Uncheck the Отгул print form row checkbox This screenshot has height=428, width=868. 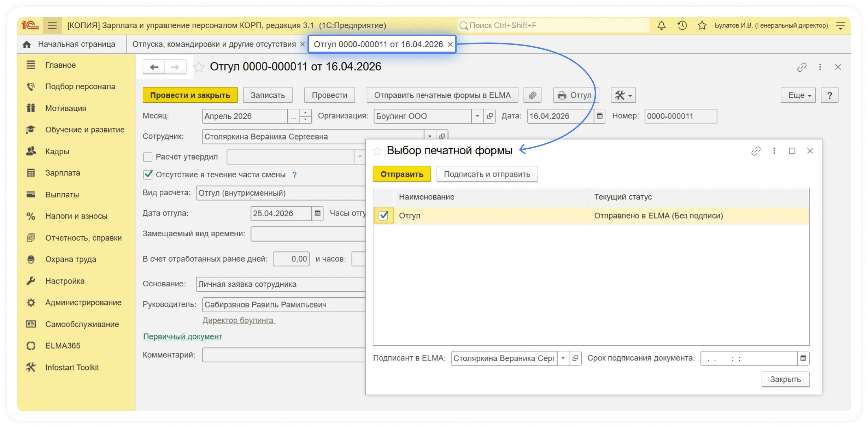383,215
